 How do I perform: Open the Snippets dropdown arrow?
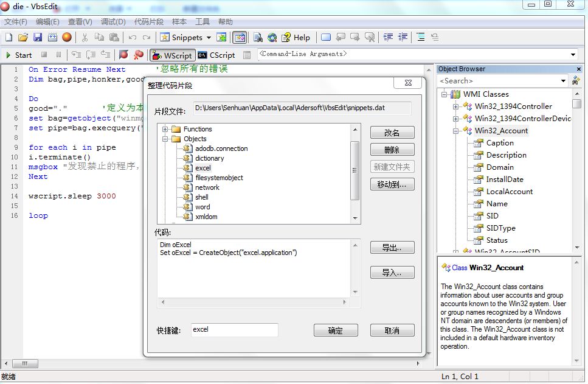(209, 38)
